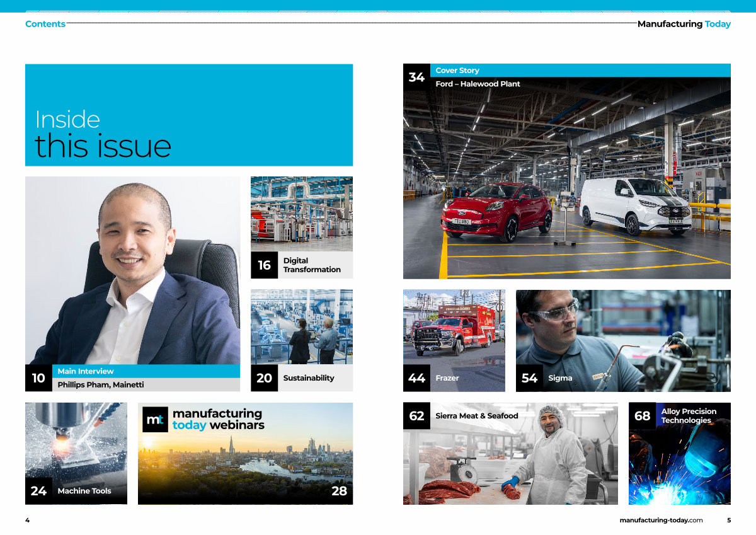Image resolution: width=756 pixels, height=535 pixels.
Task: Open the Phillips Pham portrait photo
Action: coord(132,270)
